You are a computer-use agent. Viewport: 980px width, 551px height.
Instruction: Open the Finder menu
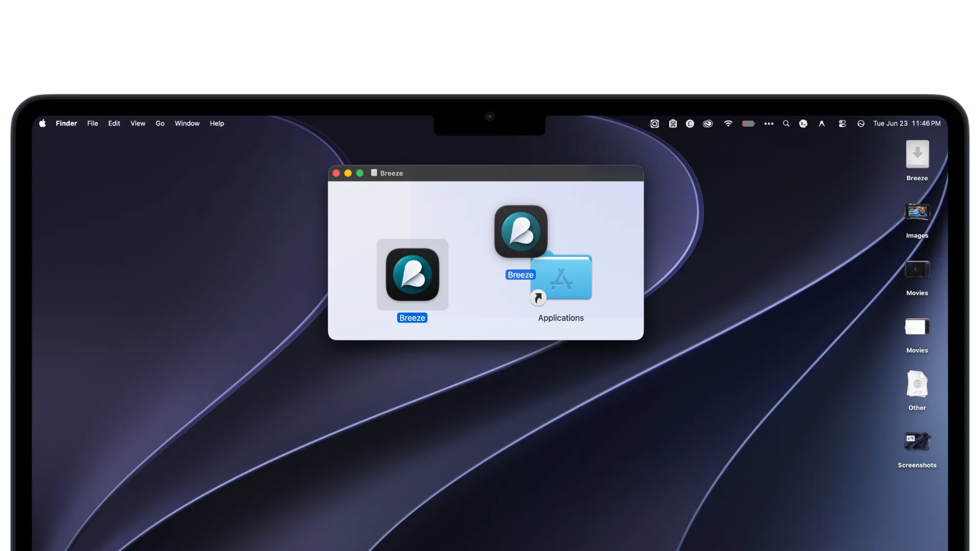coord(66,123)
